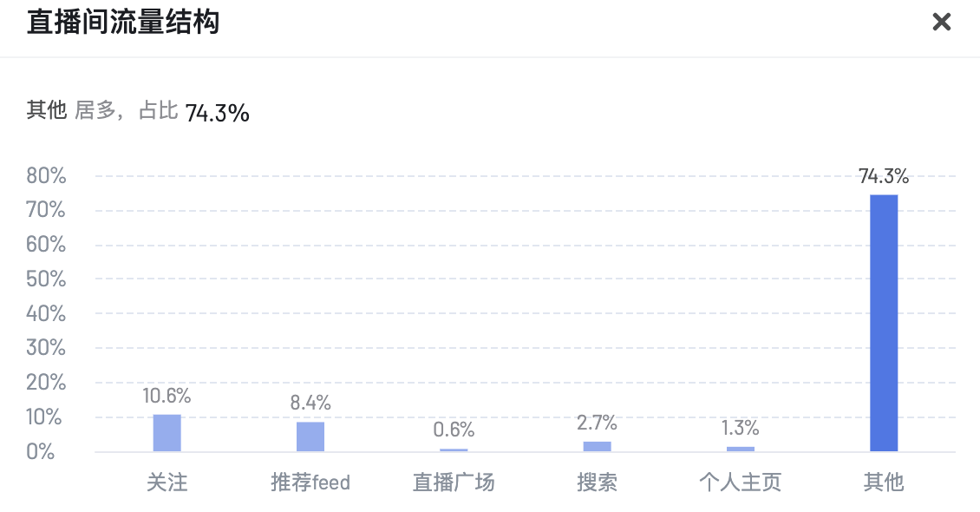This screenshot has width=980, height=512.
Task: Click the 2.7% data label
Action: coord(597,423)
